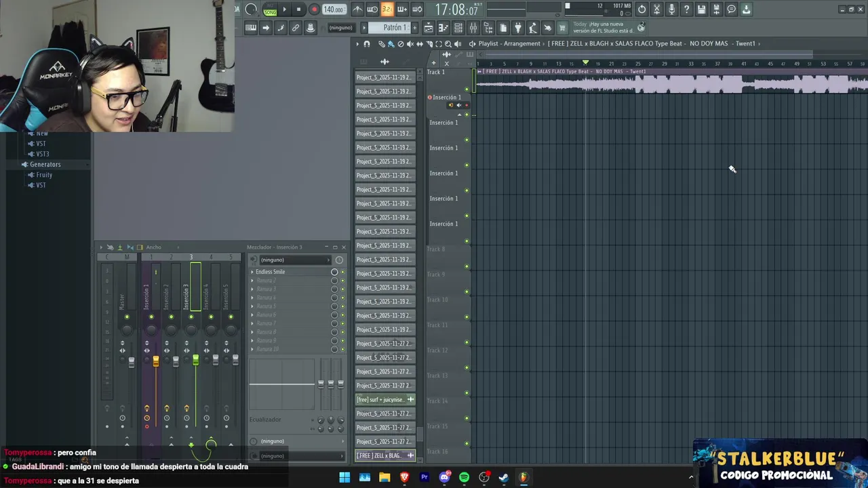Open the playlist options menu arrow

357,43
